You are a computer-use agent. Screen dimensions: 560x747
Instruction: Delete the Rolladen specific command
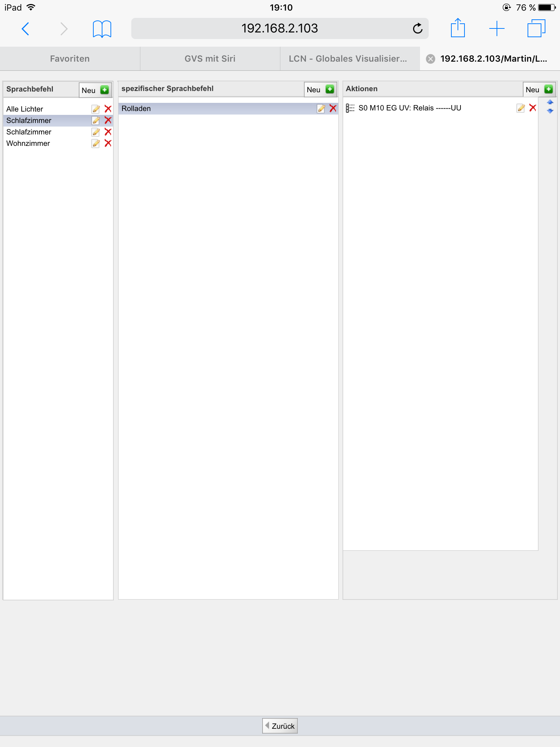[333, 108]
